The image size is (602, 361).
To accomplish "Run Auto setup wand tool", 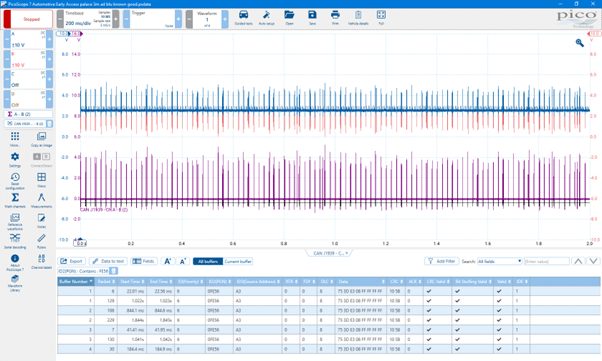I will click(x=266, y=18).
